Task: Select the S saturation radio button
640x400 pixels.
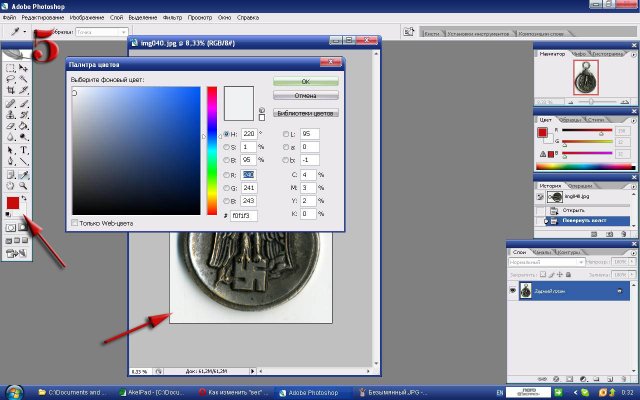Action: pyautogui.click(x=227, y=147)
